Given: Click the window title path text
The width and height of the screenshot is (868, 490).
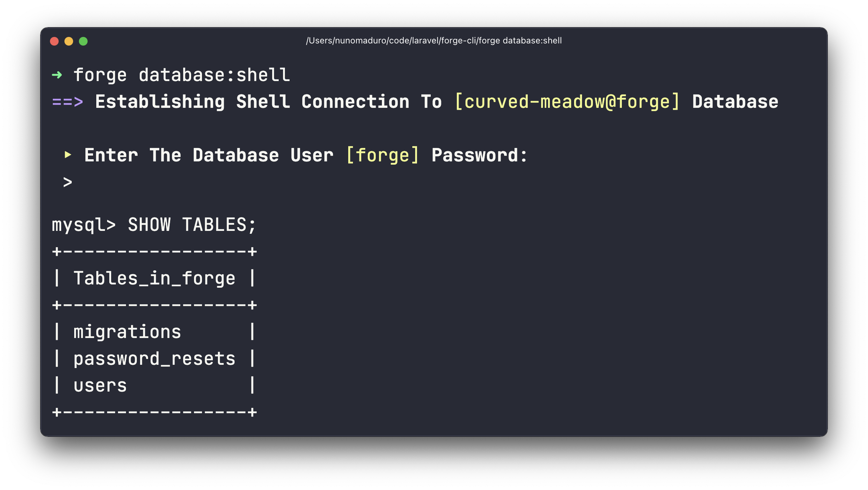Looking at the screenshot, I should tap(434, 41).
